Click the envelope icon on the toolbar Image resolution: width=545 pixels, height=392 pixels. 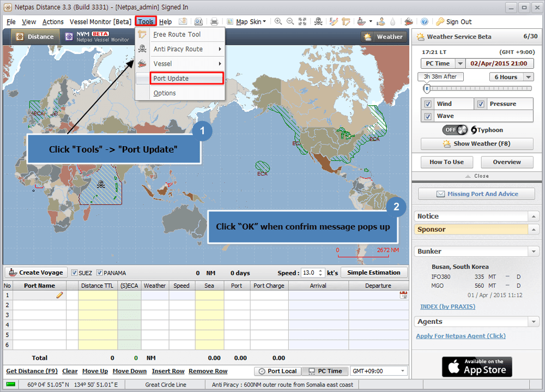point(184,22)
